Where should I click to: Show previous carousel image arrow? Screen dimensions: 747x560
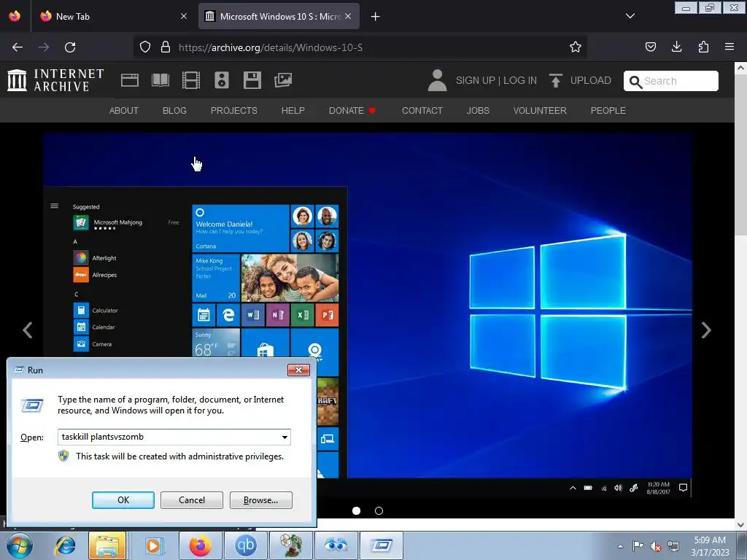click(28, 330)
